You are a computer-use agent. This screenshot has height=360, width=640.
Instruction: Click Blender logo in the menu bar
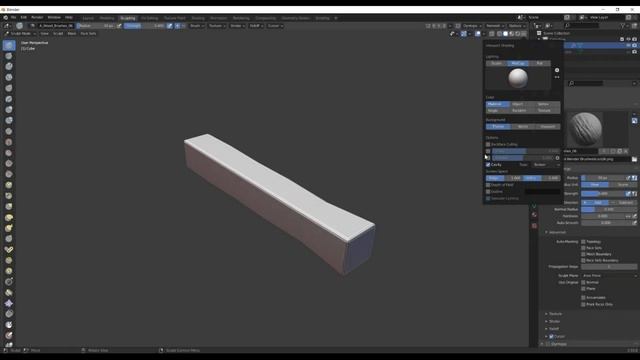coord(5,18)
